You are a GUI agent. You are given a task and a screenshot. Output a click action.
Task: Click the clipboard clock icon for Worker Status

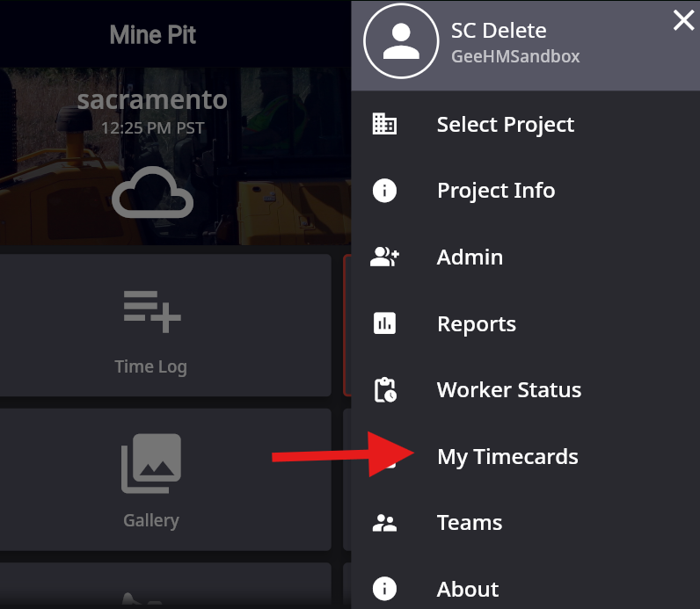pos(384,390)
